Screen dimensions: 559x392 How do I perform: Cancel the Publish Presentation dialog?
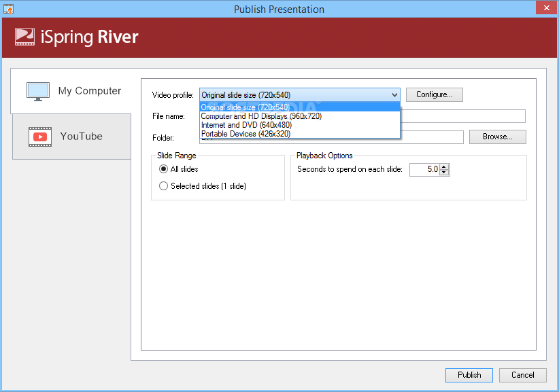point(522,375)
